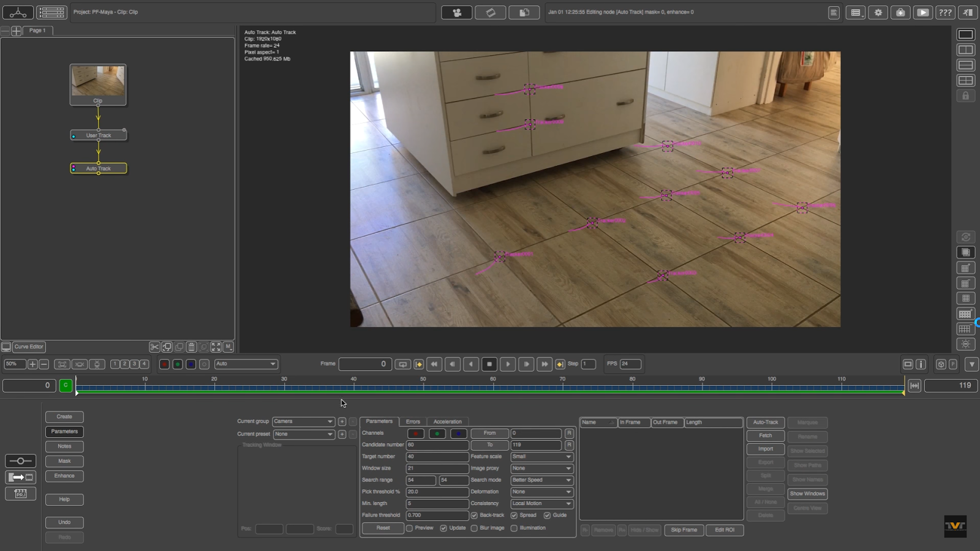Open the Image proxy dropdown
Image resolution: width=980 pixels, height=551 pixels.
542,468
